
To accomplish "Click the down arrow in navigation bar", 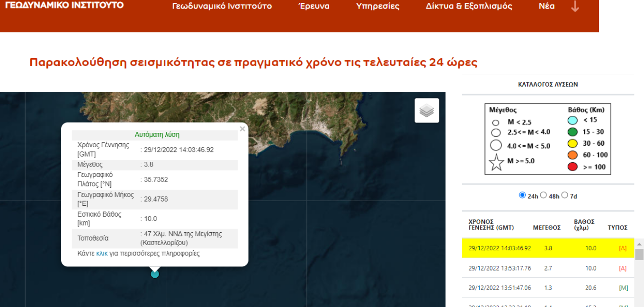I will pos(575,7).
